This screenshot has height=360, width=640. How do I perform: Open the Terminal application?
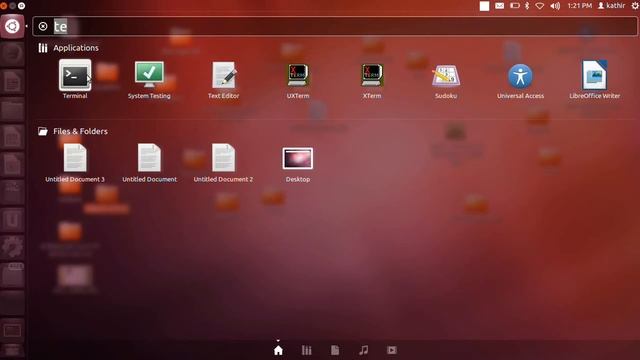(75, 80)
